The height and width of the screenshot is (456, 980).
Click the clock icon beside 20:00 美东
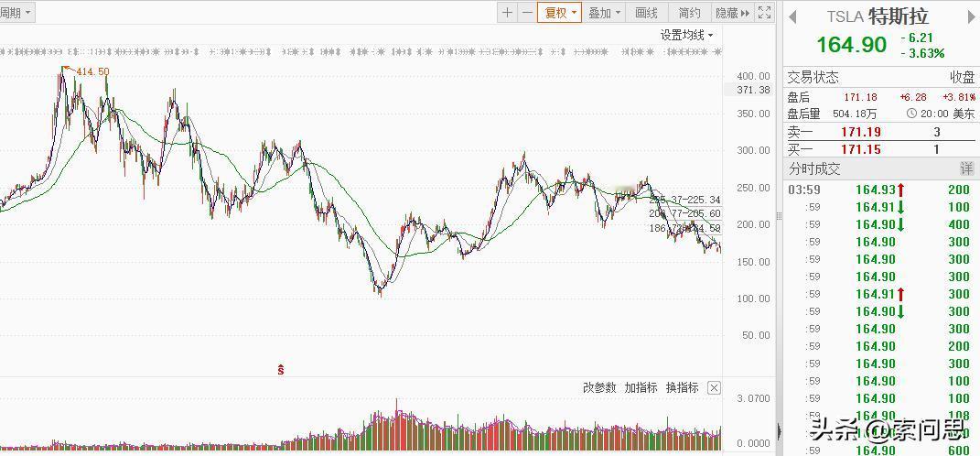pyautogui.click(x=911, y=114)
